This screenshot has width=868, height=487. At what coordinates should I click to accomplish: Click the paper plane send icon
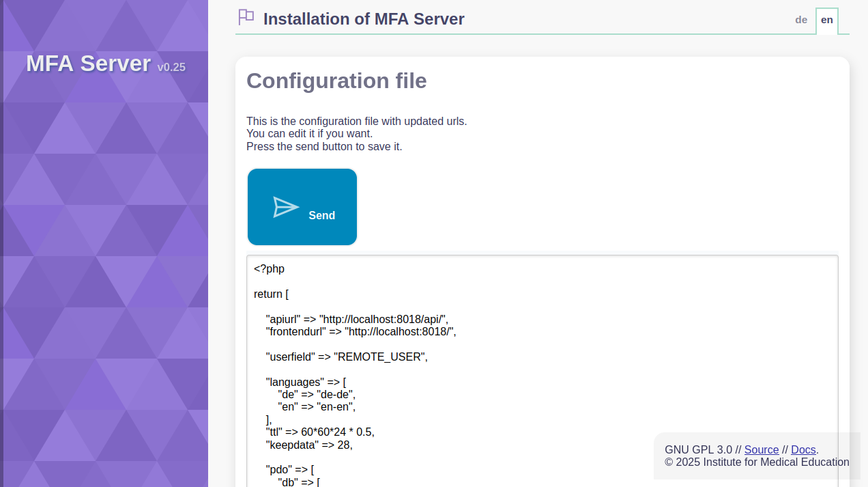click(x=286, y=207)
